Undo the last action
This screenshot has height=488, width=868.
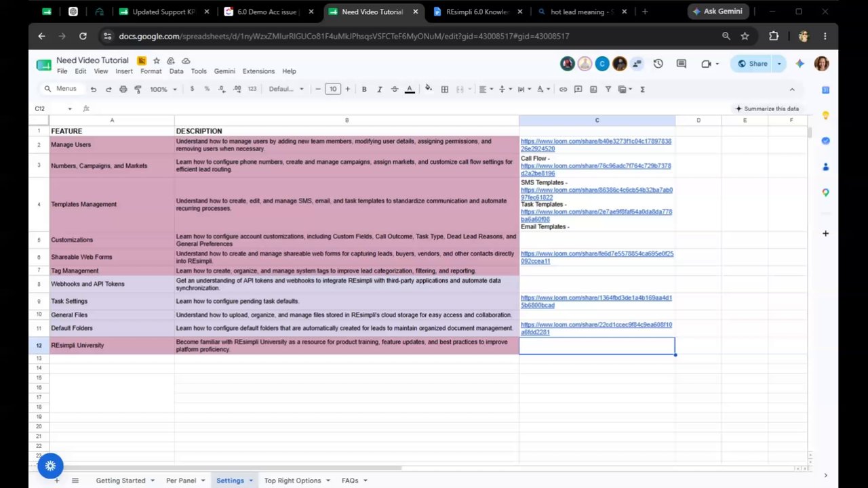[94, 89]
